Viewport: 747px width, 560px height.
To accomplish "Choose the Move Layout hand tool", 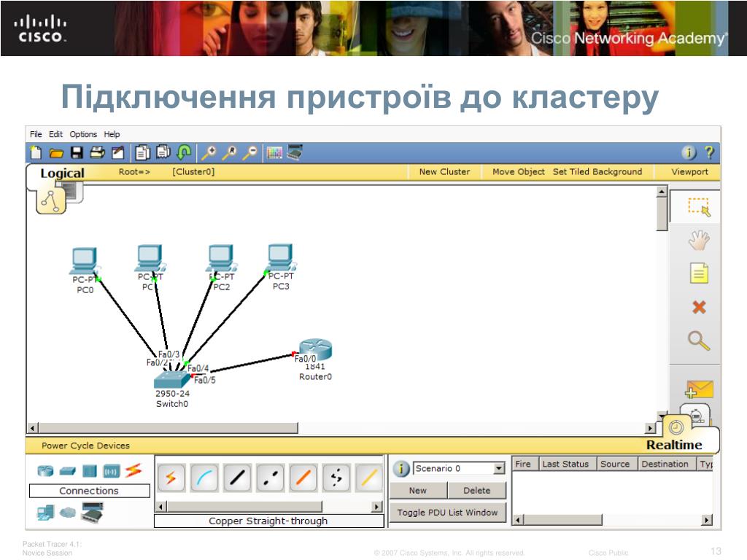I will (699, 241).
